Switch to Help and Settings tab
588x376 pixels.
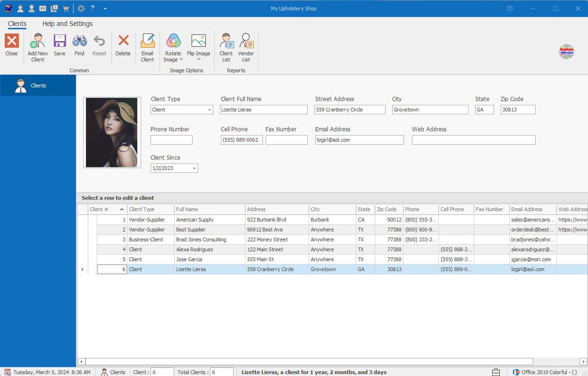coord(67,24)
